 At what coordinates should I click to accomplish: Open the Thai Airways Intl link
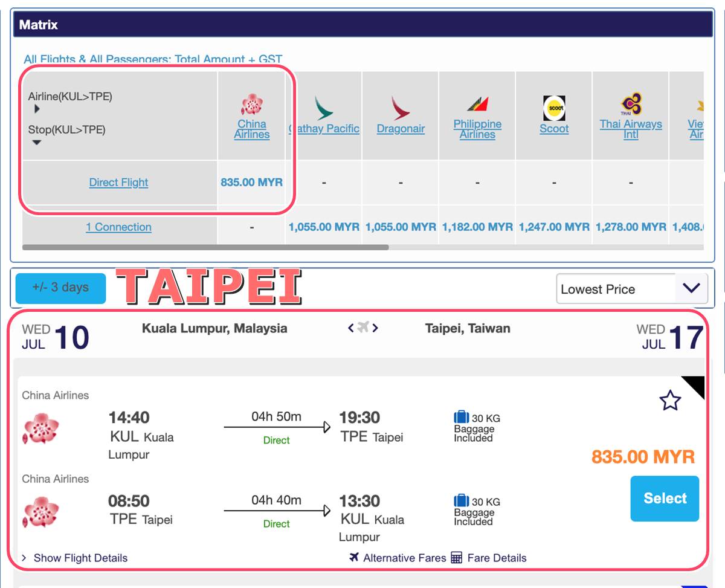[x=631, y=129]
